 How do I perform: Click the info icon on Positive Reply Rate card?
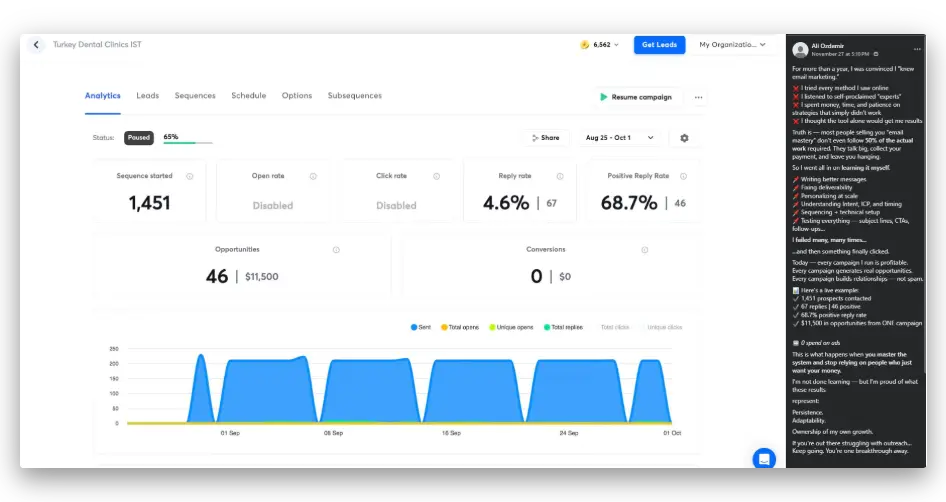pos(683,176)
